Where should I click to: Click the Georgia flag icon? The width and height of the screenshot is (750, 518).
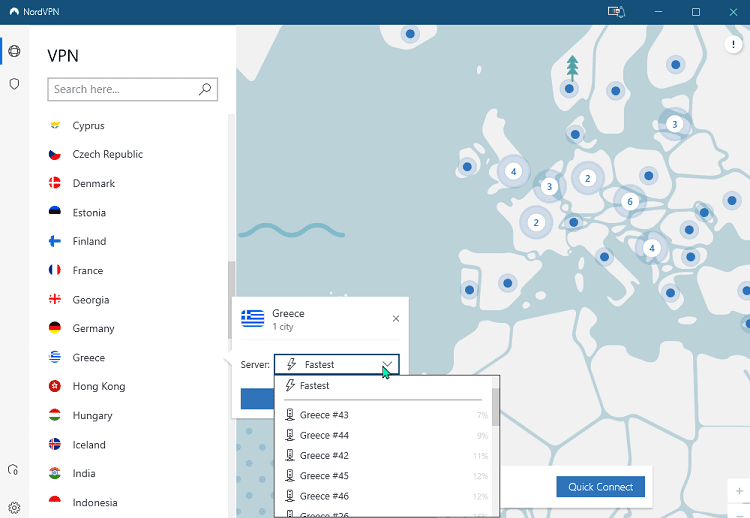click(x=55, y=299)
